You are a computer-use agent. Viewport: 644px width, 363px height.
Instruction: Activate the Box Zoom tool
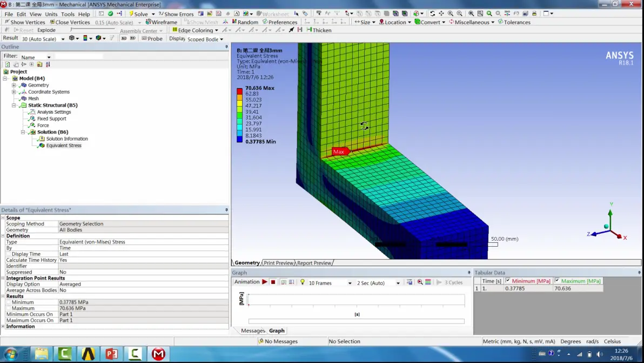[x=460, y=14]
